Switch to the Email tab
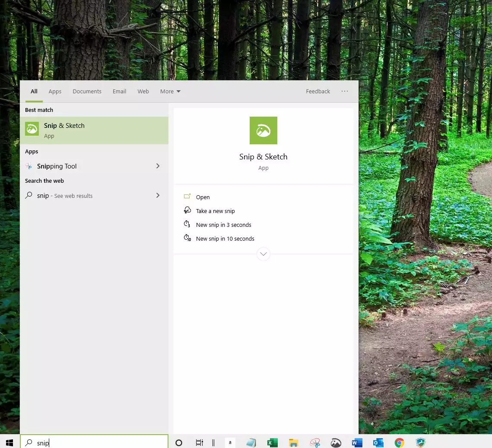This screenshot has width=492, height=448. 119,91
